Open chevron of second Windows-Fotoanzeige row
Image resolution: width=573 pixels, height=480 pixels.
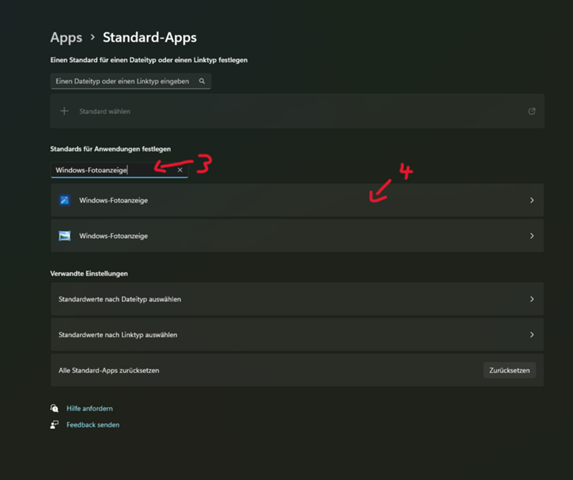(532, 236)
